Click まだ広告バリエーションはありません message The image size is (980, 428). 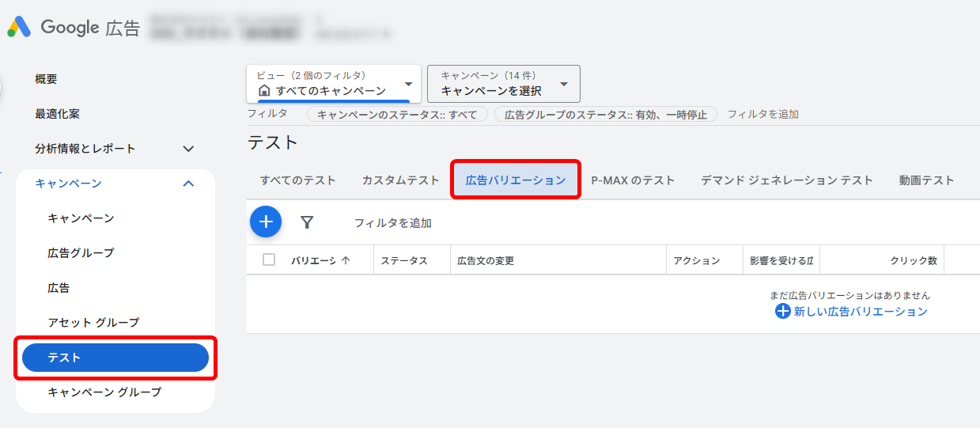[x=850, y=295]
